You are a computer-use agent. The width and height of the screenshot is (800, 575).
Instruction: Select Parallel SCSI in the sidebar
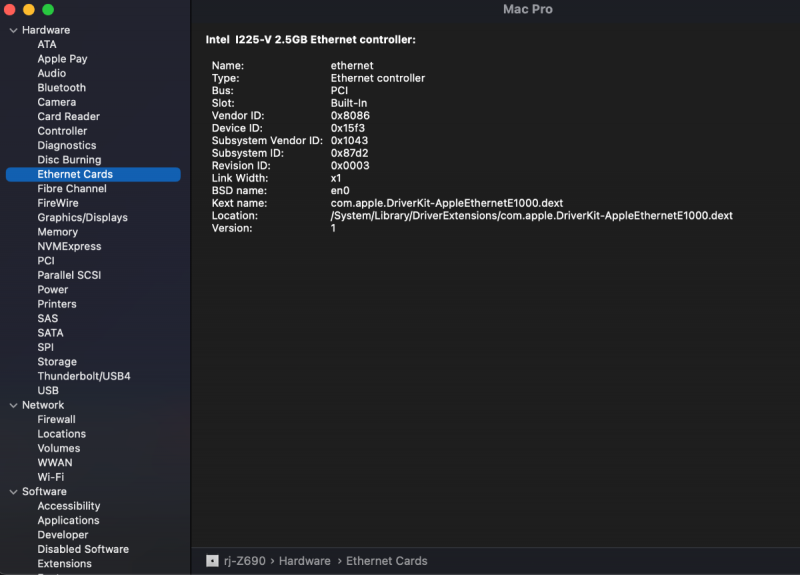(69, 275)
